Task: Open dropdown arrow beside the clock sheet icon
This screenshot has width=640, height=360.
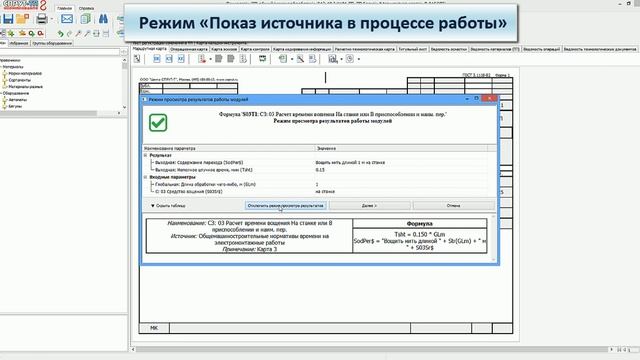Action: click(359, 60)
